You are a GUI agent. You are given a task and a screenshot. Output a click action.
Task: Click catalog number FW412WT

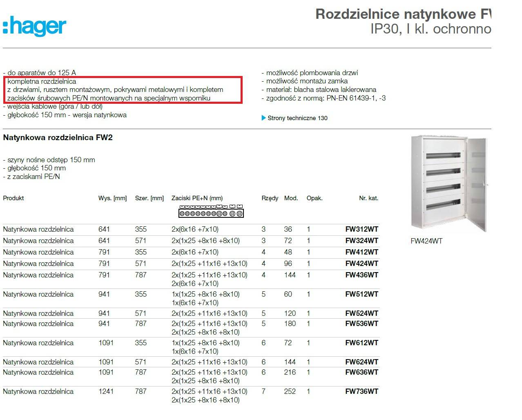point(361,252)
